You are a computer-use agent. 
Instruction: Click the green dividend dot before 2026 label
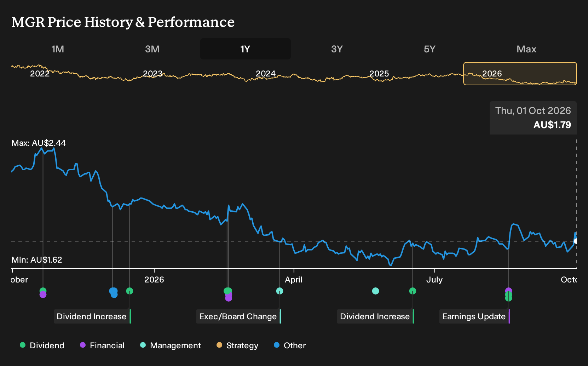tap(129, 291)
